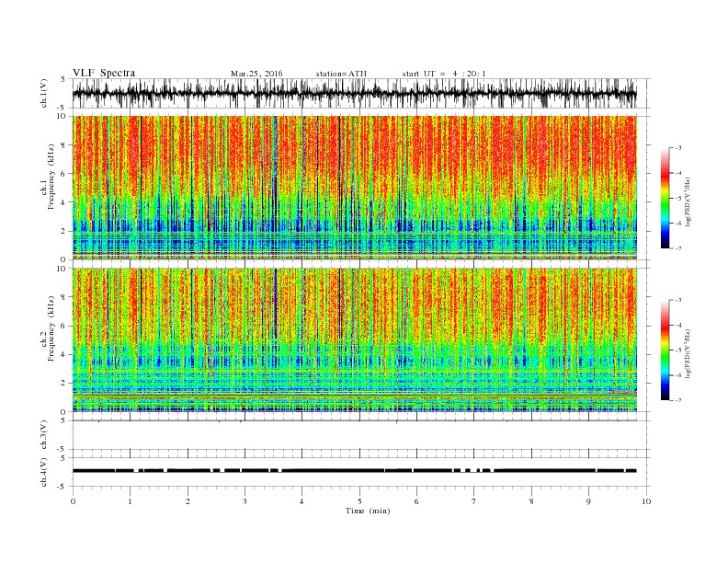This screenshot has height=563, width=728.
Task: Click the ch.1 spectrogram color bar
Action: 665,198
